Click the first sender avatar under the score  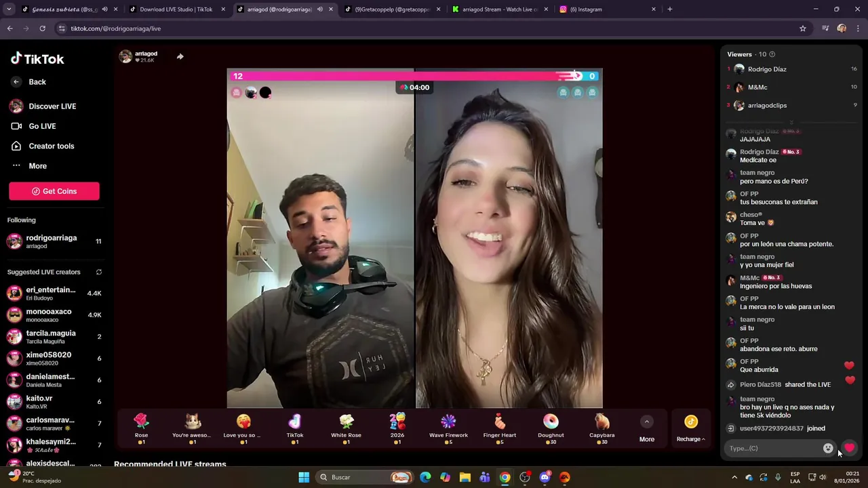coord(236,93)
